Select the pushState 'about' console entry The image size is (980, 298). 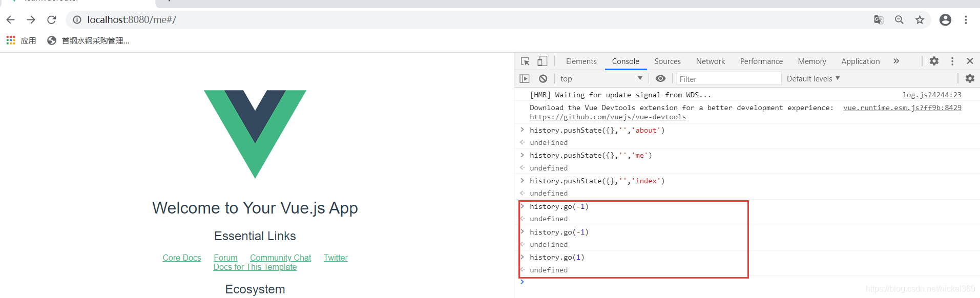[597, 130]
